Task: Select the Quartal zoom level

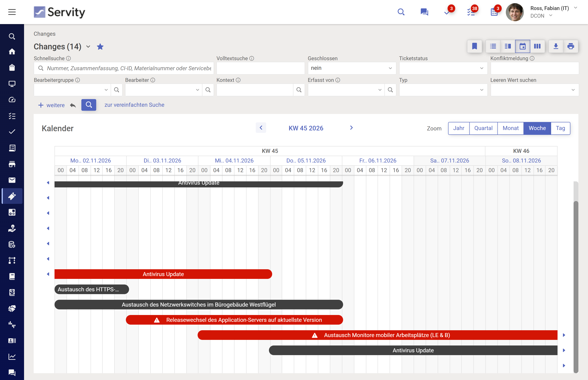Action: (x=483, y=128)
